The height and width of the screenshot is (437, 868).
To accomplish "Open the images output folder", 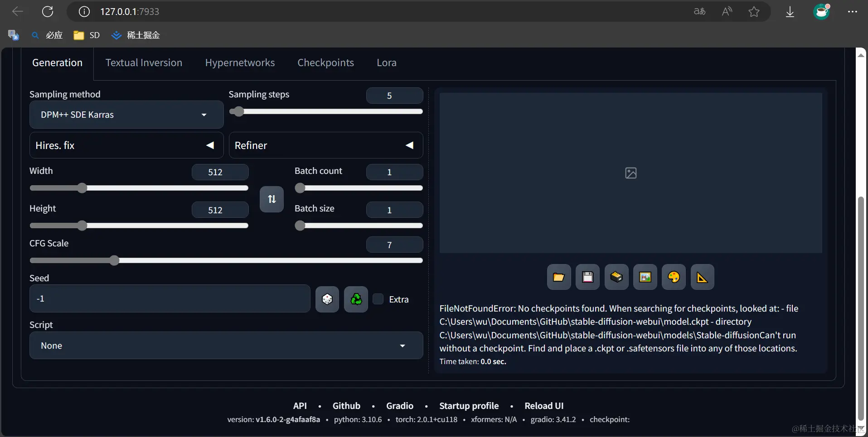I will coord(558,277).
